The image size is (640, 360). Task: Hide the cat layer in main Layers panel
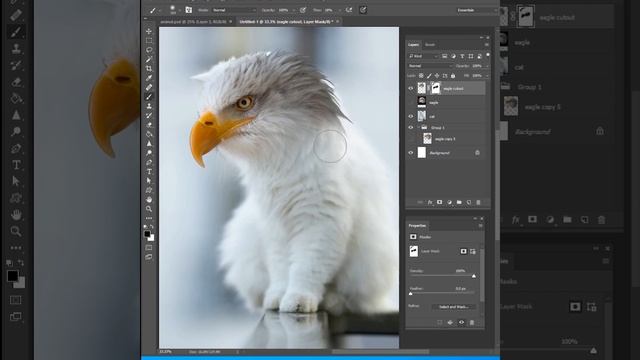tap(411, 116)
